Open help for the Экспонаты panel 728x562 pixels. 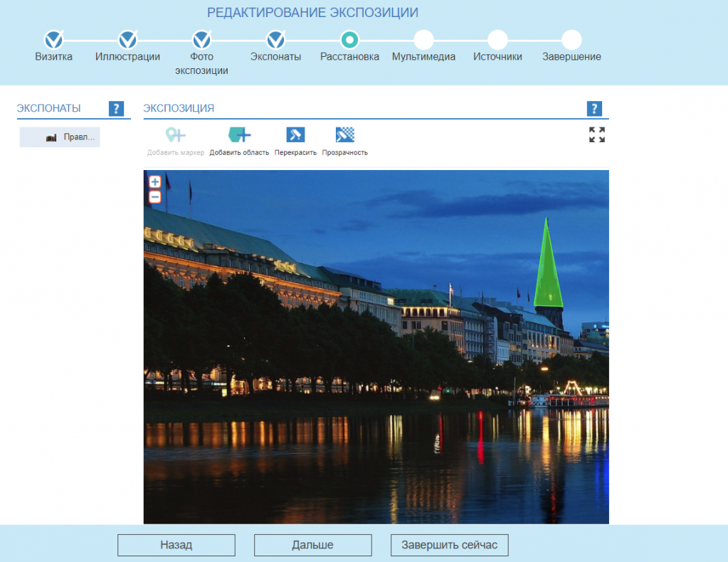click(116, 109)
